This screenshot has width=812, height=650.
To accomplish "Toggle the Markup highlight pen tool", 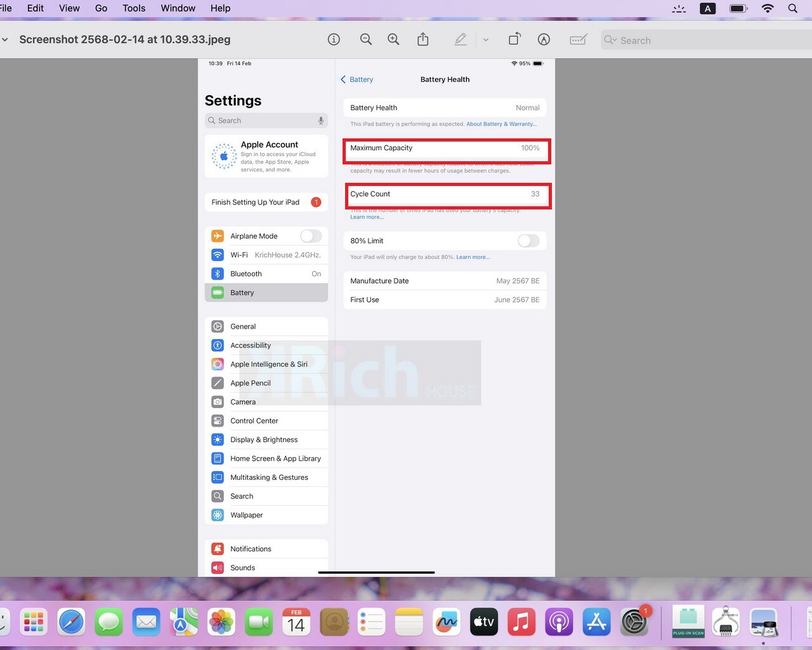I will click(x=461, y=39).
